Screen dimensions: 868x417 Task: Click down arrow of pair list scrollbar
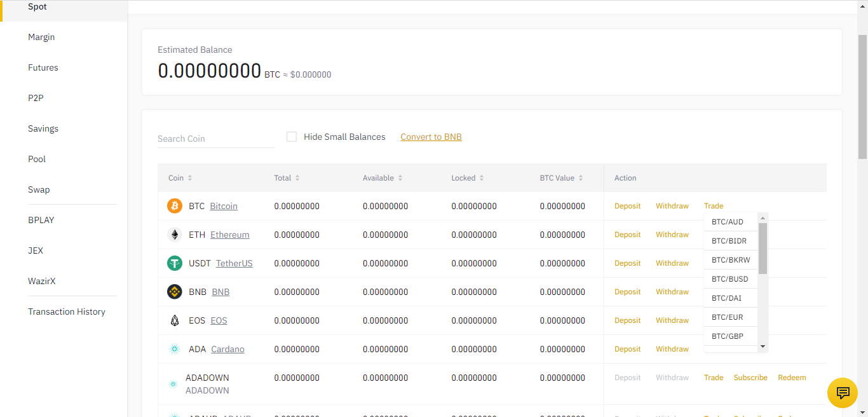[x=763, y=347]
